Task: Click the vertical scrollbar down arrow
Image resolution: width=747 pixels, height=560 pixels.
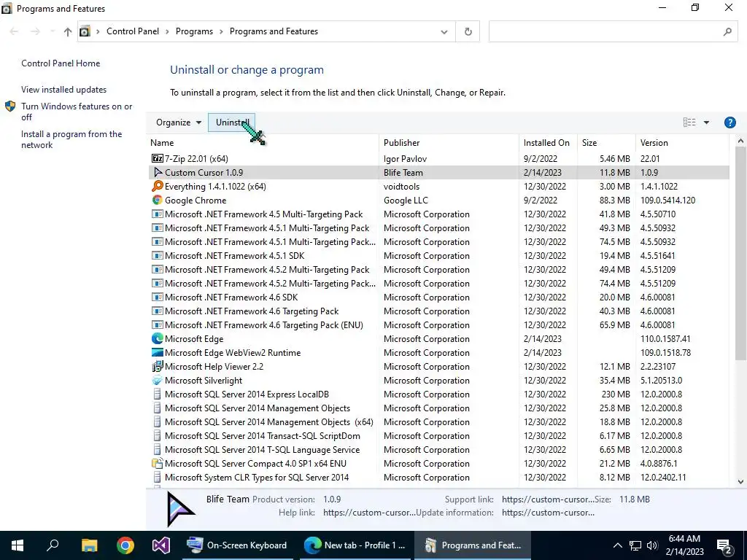Action: pos(740,481)
